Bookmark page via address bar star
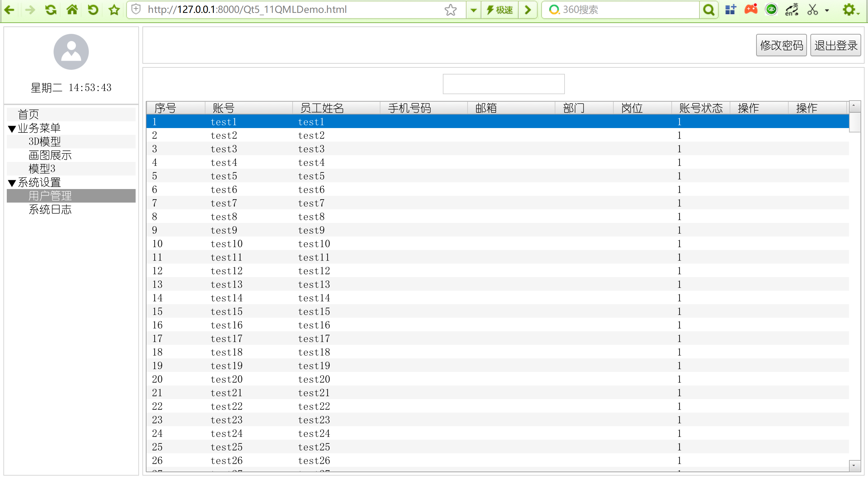 pyautogui.click(x=450, y=10)
